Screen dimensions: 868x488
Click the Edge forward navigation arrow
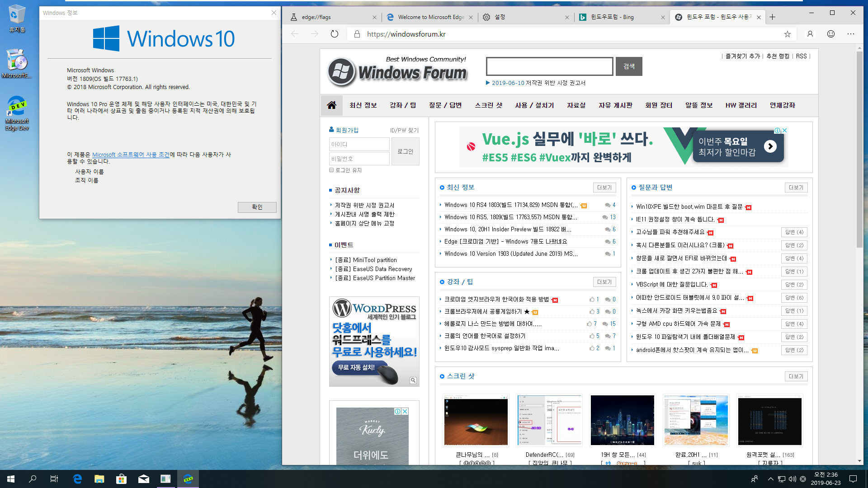315,34
